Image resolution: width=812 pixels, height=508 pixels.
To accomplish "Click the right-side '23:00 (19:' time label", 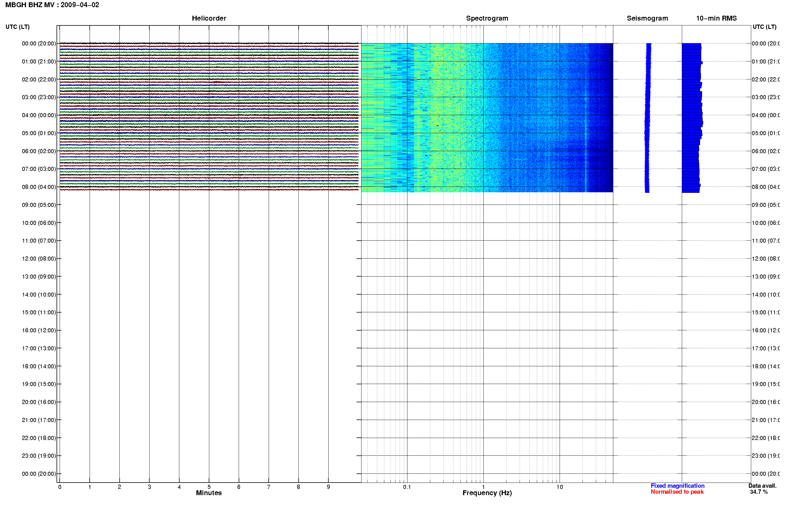I will (x=766, y=456).
